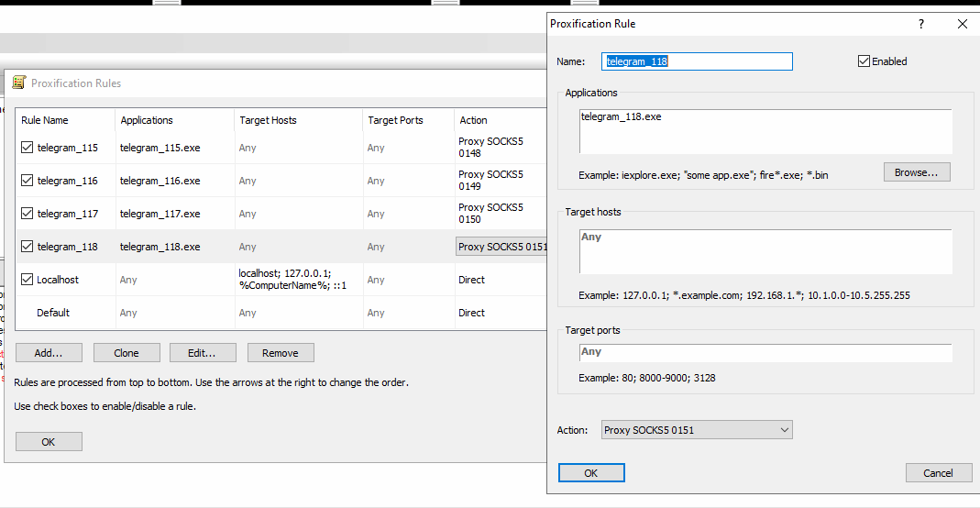
Task: Click the Applications column header
Action: 174,120
